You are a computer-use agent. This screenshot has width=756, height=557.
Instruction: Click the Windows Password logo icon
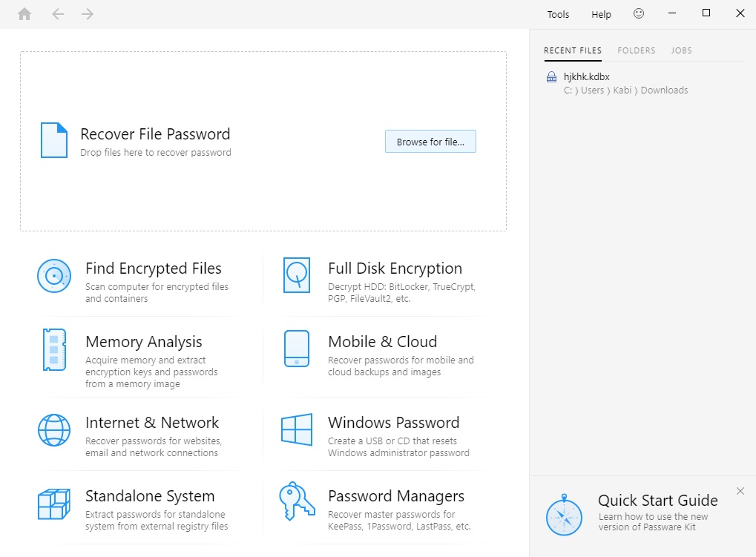297,429
